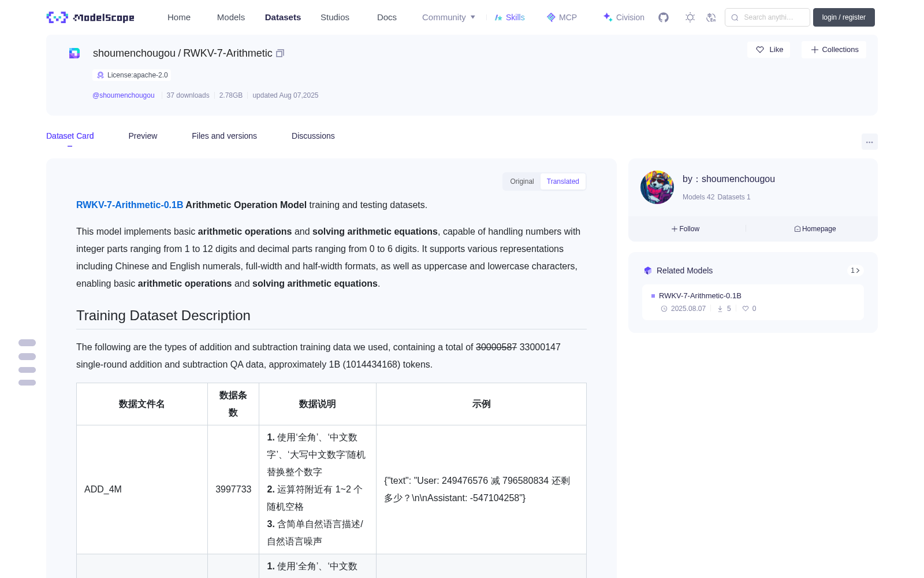The height and width of the screenshot is (578, 924).
Task: Switch site language with the translate icon
Action: [x=711, y=17]
